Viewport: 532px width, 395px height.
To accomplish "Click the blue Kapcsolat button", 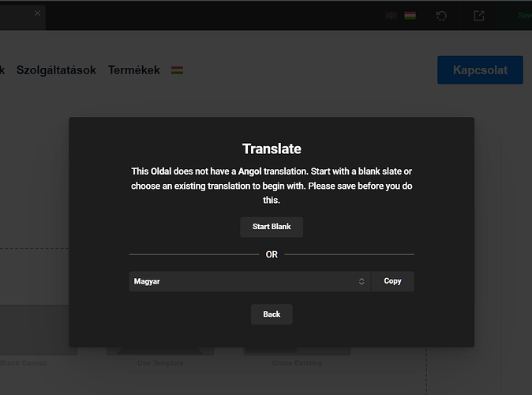I will (x=481, y=70).
